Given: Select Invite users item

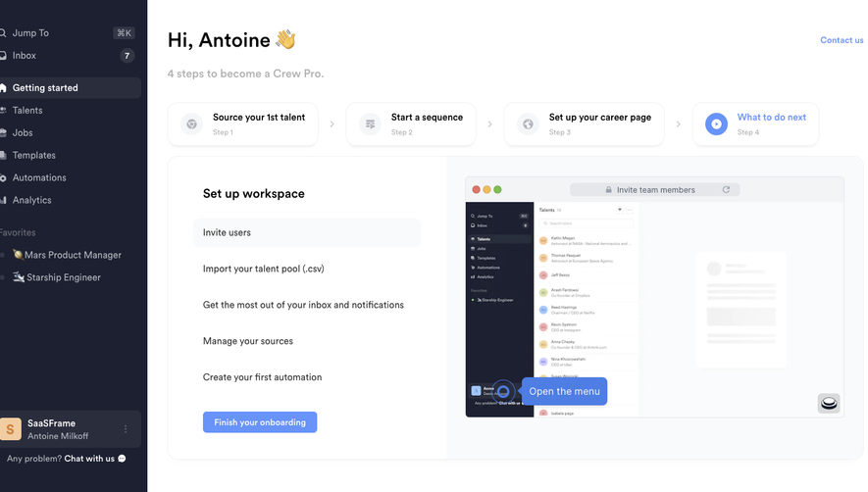Looking at the screenshot, I should pos(307,232).
